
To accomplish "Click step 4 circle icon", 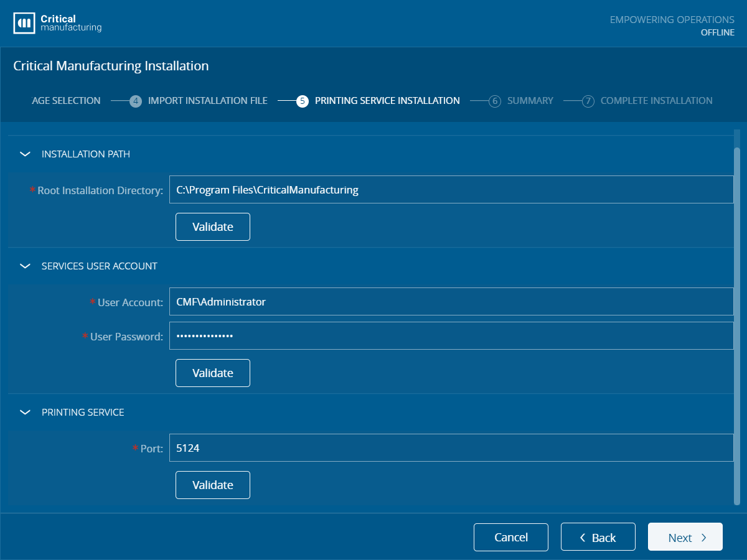I will [136, 101].
